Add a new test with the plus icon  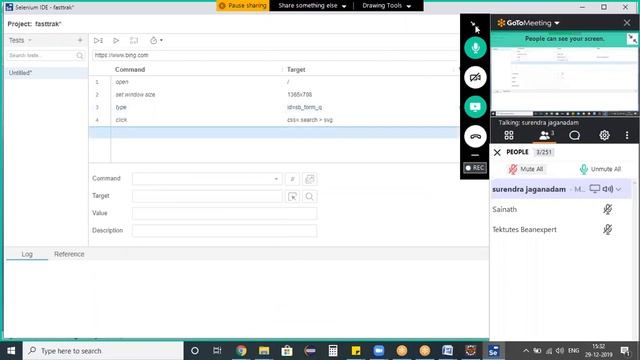click(x=80, y=40)
